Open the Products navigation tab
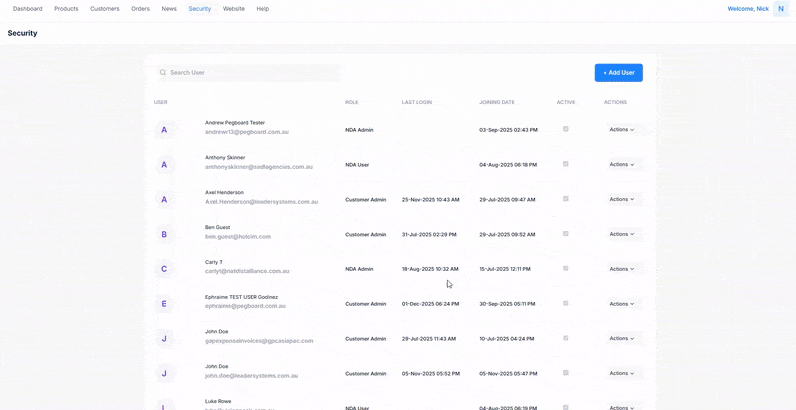 tap(66, 9)
